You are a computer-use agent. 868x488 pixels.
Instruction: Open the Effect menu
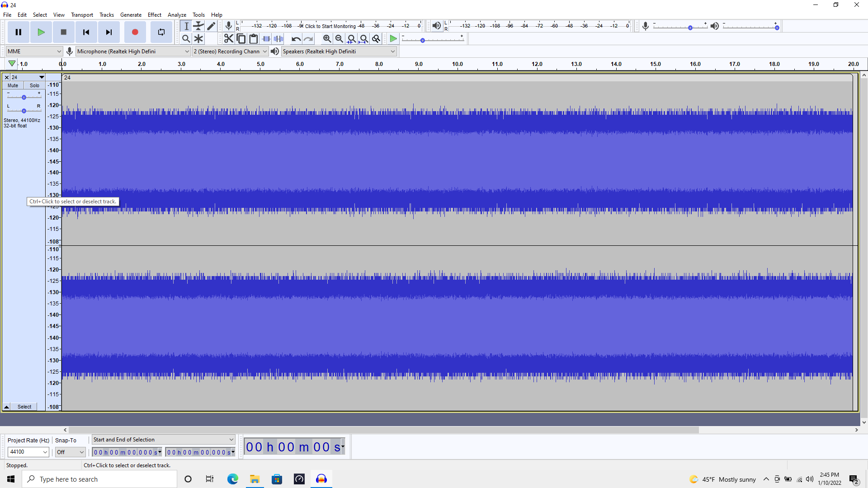(155, 15)
